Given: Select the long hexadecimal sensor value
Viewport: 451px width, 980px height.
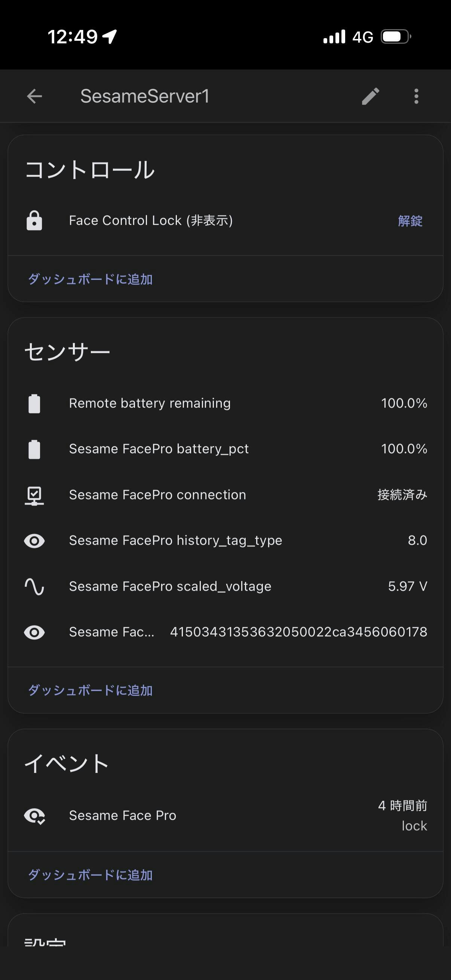Looking at the screenshot, I should click(x=298, y=632).
